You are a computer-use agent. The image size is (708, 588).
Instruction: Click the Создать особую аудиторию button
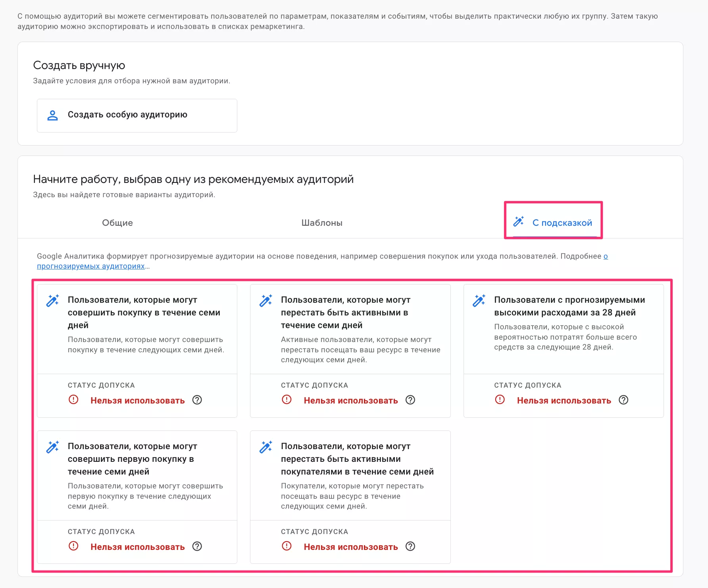(x=137, y=115)
